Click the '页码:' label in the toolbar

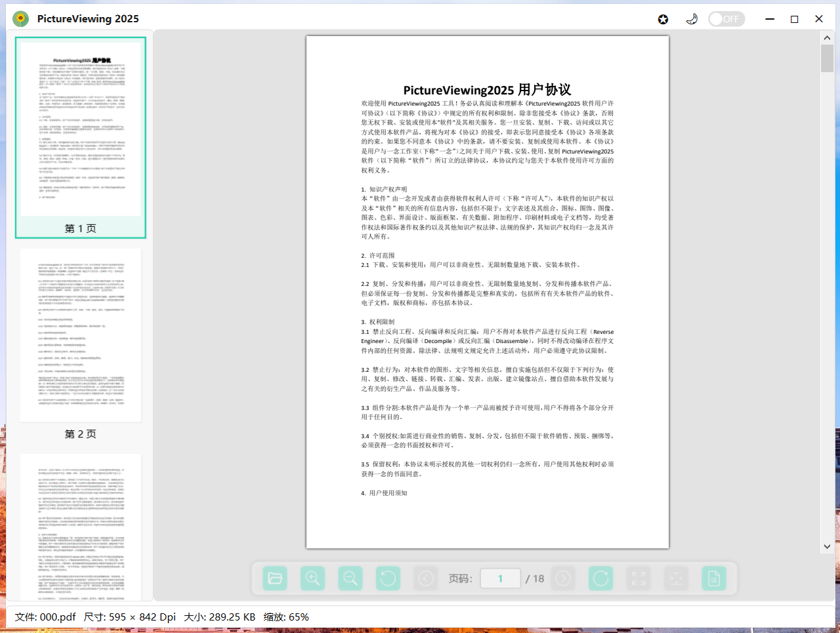coord(460,579)
